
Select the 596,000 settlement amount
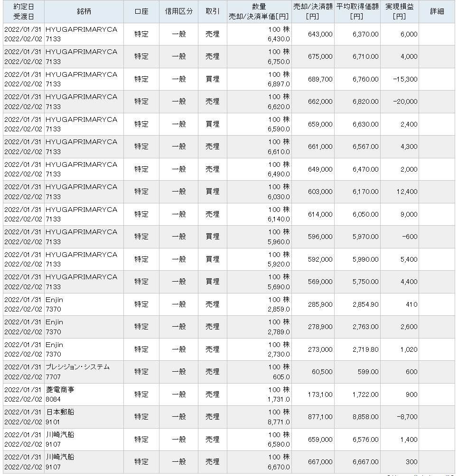(x=320, y=237)
